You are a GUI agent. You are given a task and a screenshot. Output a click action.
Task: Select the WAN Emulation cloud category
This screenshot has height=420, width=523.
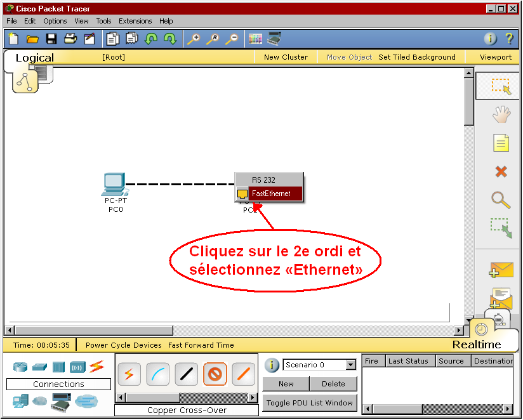pos(40,401)
